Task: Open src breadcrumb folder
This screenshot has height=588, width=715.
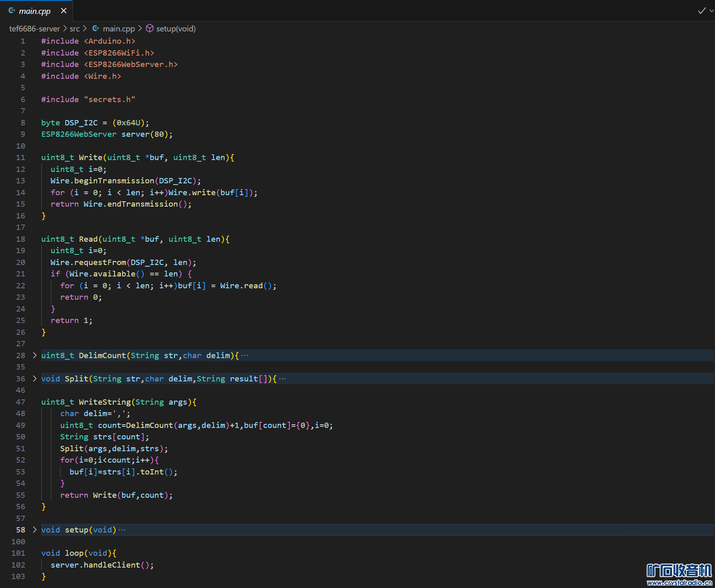Action: pyautogui.click(x=75, y=29)
